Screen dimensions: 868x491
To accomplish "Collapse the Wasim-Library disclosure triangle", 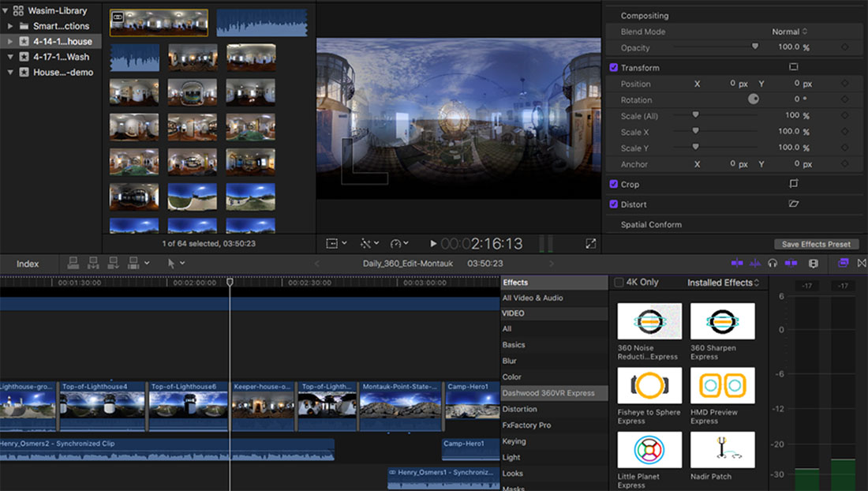I will (7, 9).
